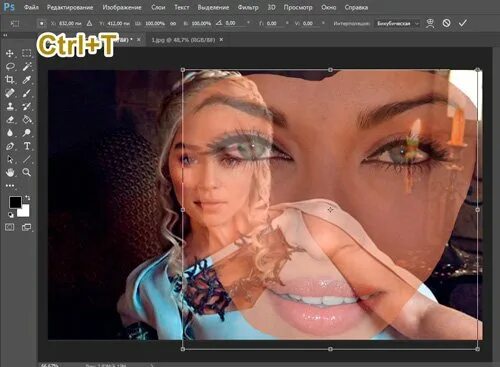Commit the transform with the checkmark
500x367 pixels.
click(462, 23)
